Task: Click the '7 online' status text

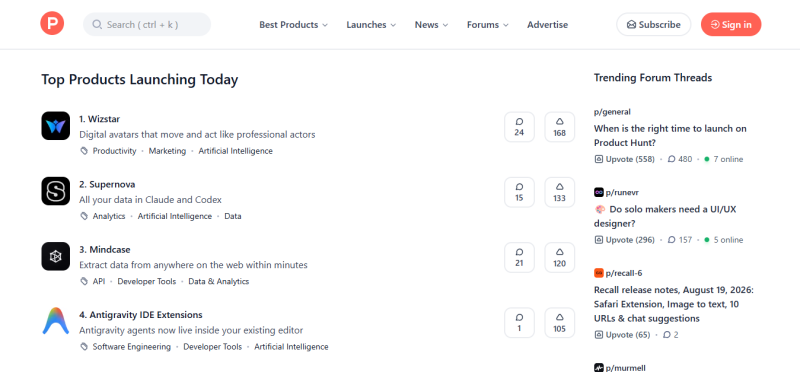Action: pos(728,159)
